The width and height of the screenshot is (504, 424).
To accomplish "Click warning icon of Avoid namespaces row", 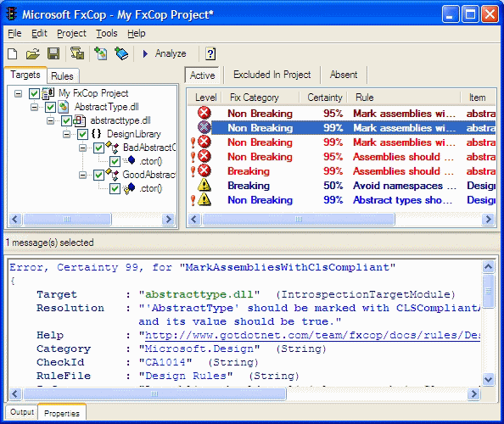I will pos(204,186).
